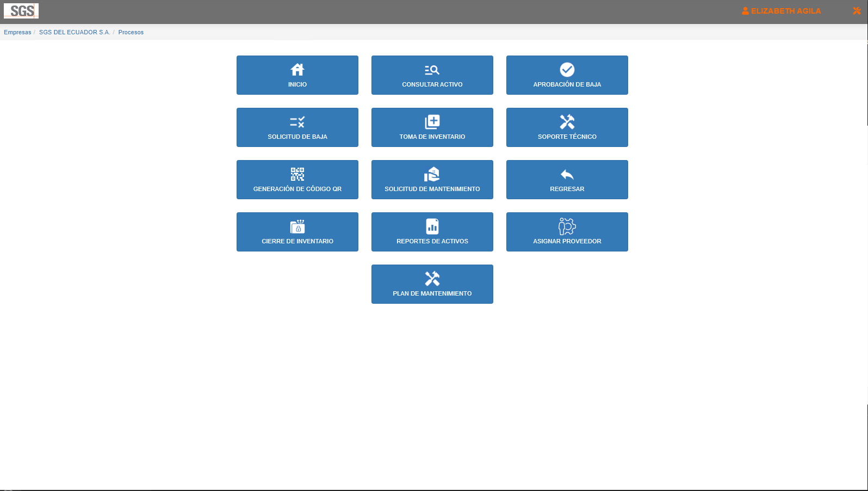
Task: Select the Procesos breadcrumb item
Action: point(131,32)
